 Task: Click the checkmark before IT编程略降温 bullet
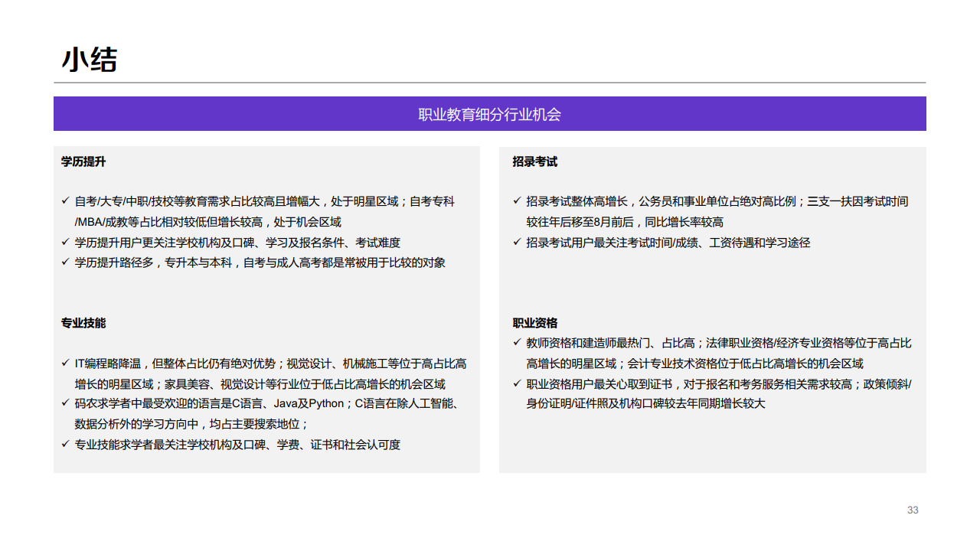64,364
